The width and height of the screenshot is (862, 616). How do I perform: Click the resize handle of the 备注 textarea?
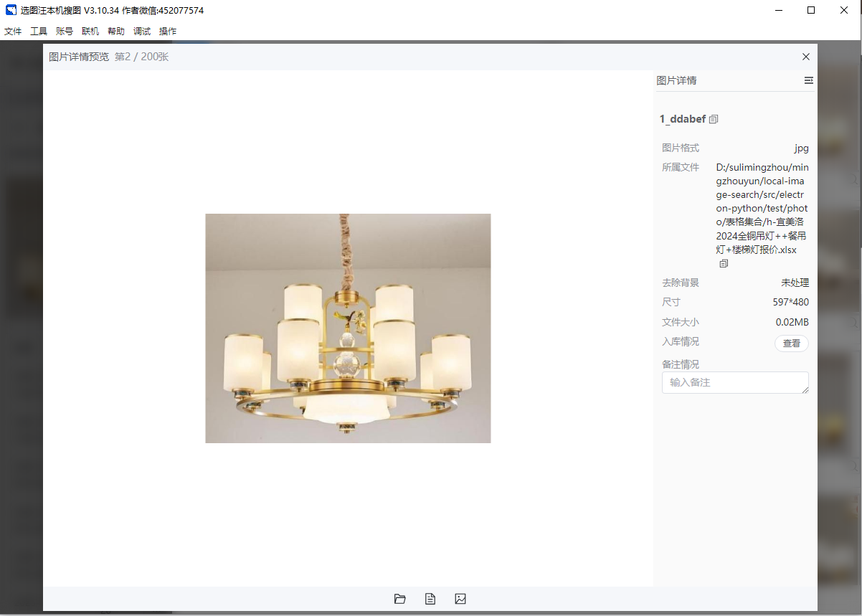(x=805, y=390)
